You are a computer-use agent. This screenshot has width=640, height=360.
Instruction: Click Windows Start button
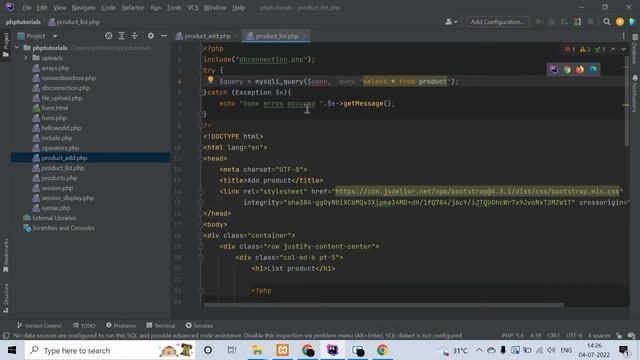(12, 350)
